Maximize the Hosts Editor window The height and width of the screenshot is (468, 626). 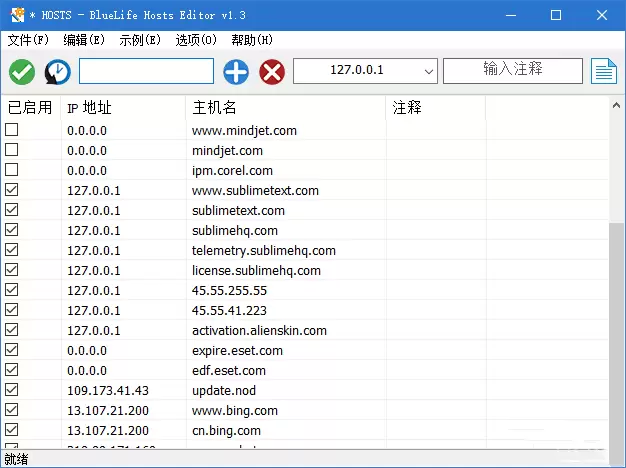pos(556,15)
